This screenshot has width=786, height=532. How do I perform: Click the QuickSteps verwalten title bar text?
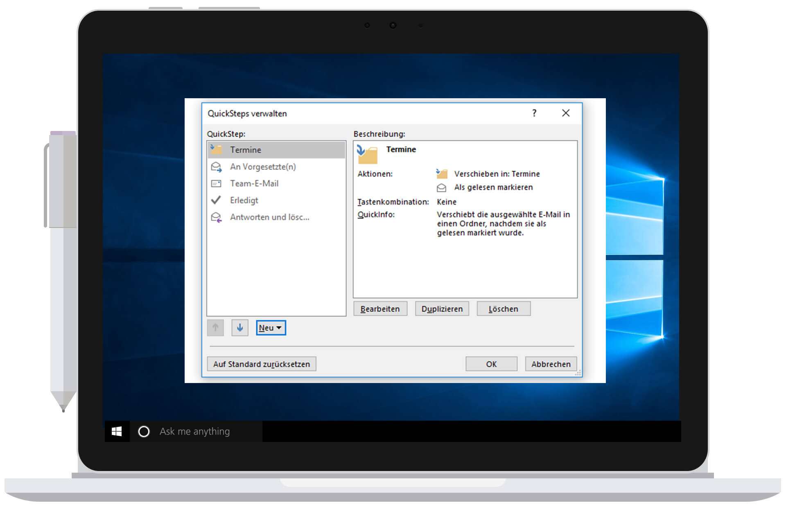pyautogui.click(x=247, y=113)
